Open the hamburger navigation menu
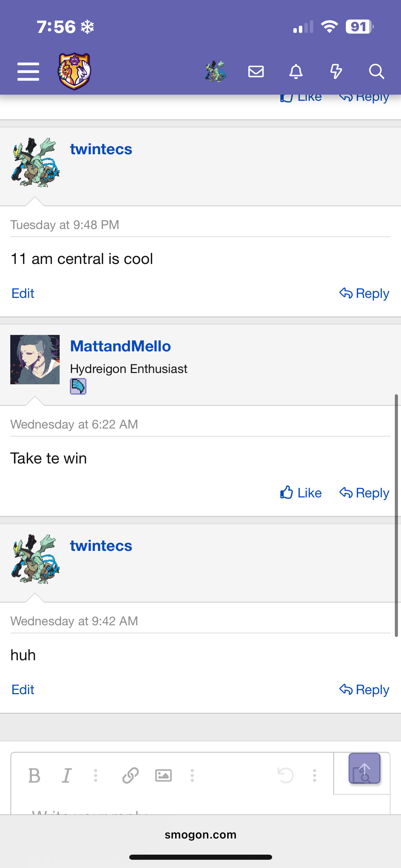This screenshot has width=401, height=868. click(x=28, y=72)
